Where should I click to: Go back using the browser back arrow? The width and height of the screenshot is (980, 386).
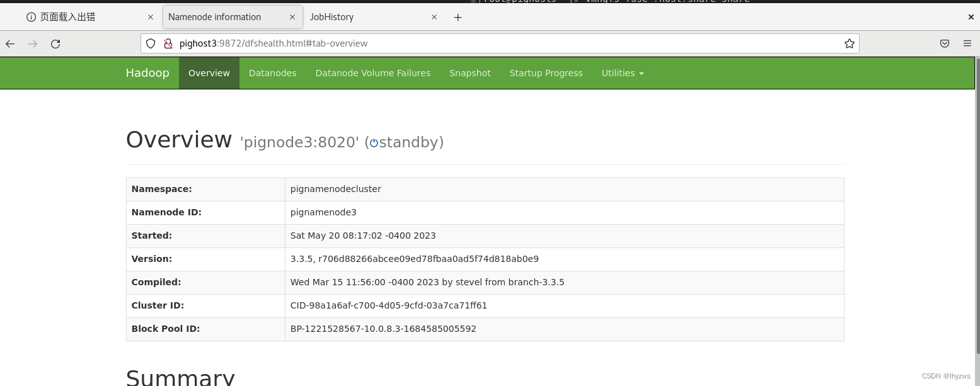point(10,43)
